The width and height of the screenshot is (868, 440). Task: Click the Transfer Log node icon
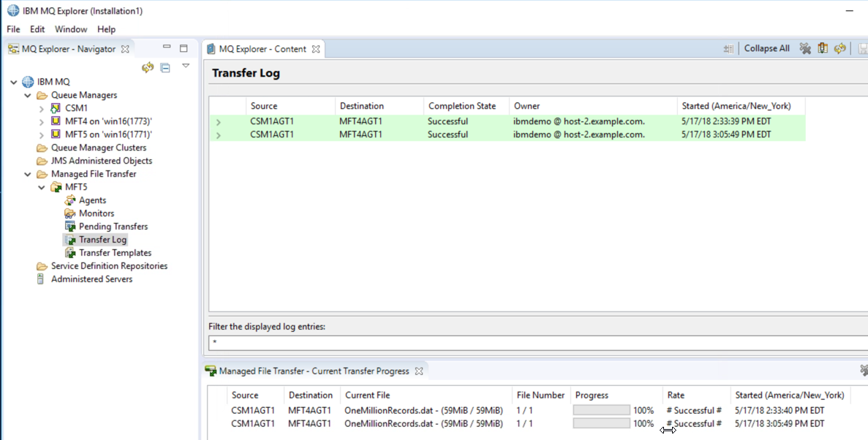tap(69, 240)
